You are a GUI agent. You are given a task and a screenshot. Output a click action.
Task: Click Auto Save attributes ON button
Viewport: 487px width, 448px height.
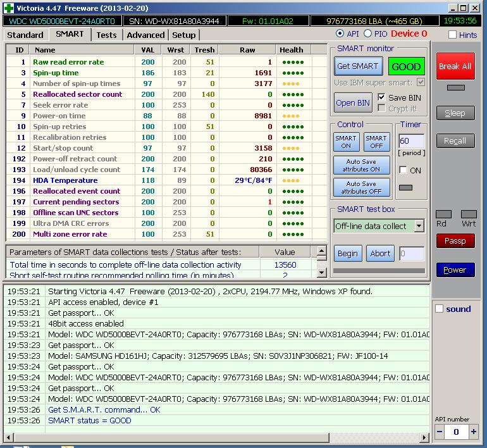361,165
